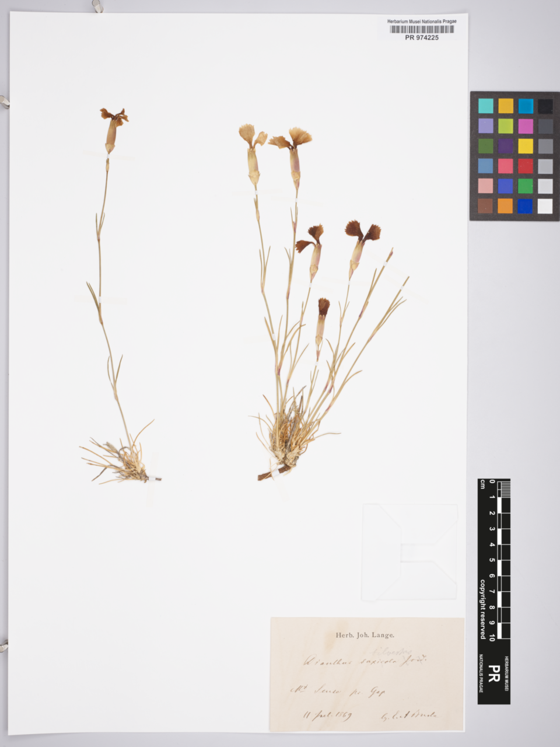Select the PR 974225 specimen number text
This screenshot has width=560, height=747.
click(x=422, y=37)
